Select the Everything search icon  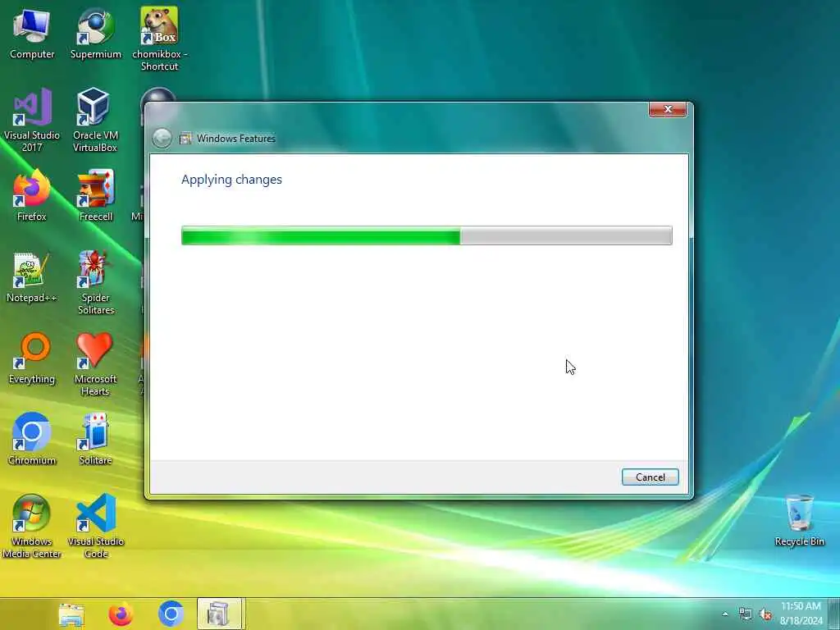(x=32, y=358)
